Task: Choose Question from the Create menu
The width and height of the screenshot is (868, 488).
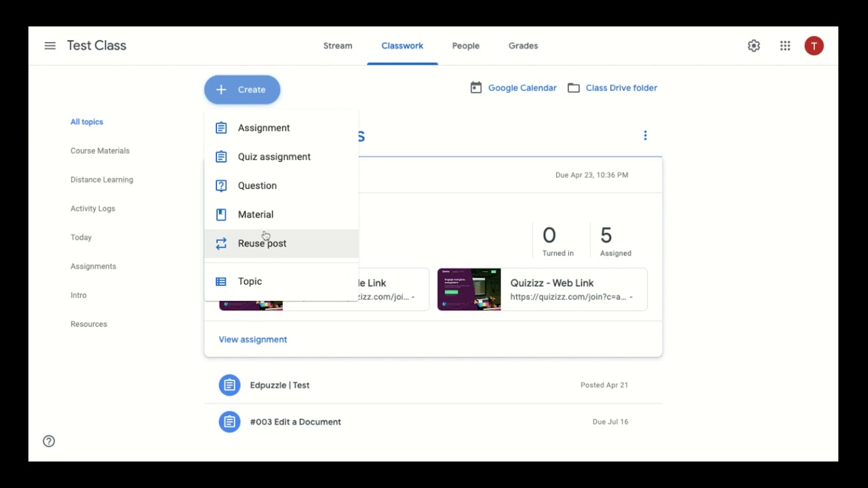Action: point(281,186)
